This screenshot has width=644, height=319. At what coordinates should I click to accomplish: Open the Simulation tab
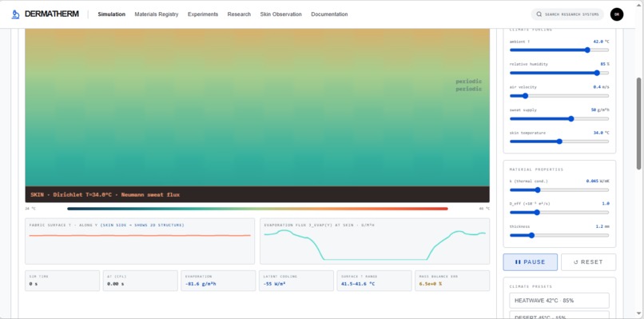click(111, 14)
